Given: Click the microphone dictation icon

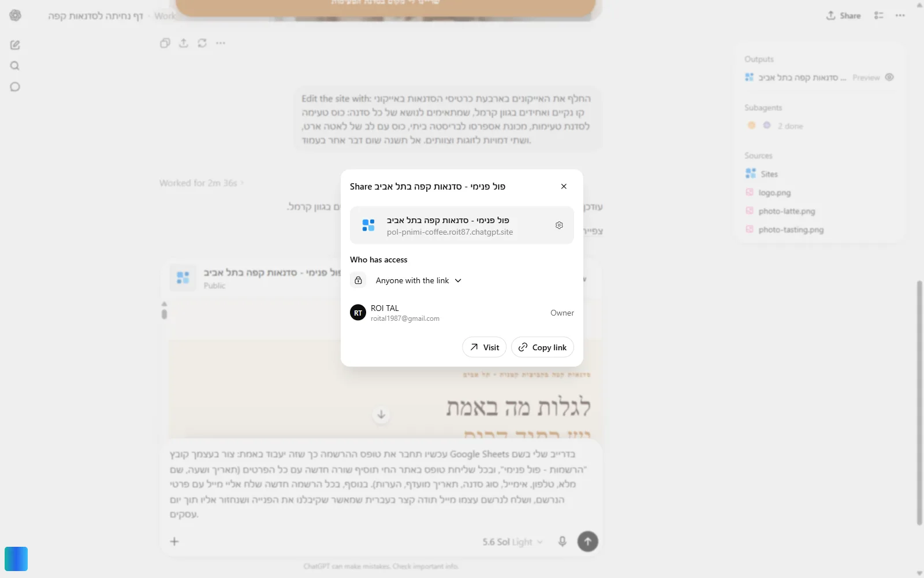Looking at the screenshot, I should 562,542.
